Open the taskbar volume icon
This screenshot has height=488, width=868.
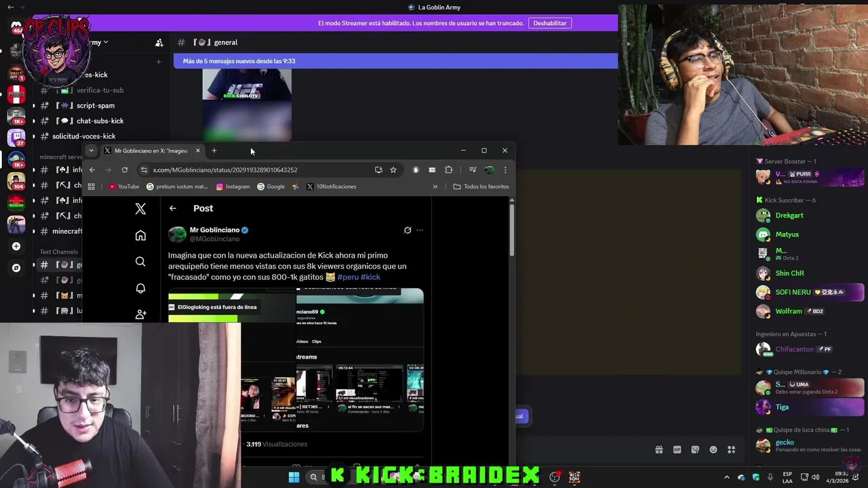[815, 477]
